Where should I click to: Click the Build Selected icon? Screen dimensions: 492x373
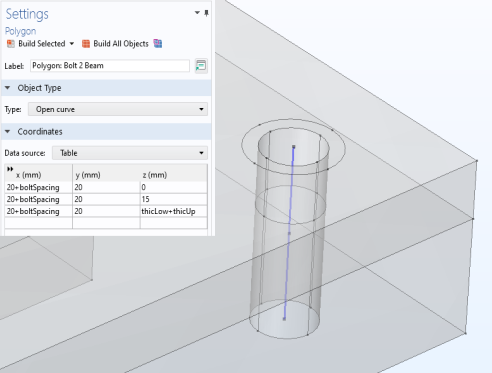coord(11,44)
